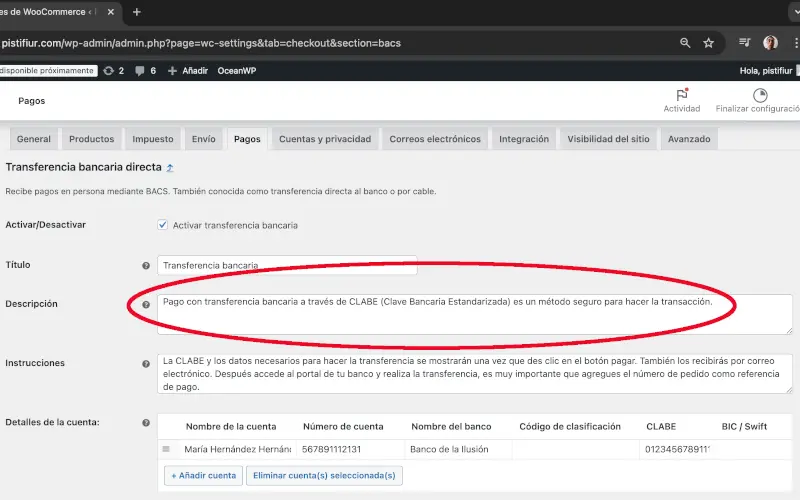Switch to the Correos electrónicos tab

point(435,139)
